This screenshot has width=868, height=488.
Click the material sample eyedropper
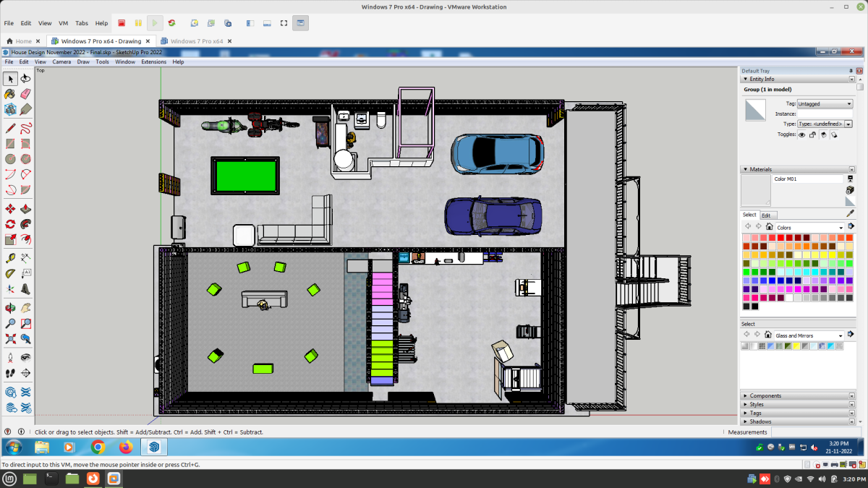coord(850,214)
